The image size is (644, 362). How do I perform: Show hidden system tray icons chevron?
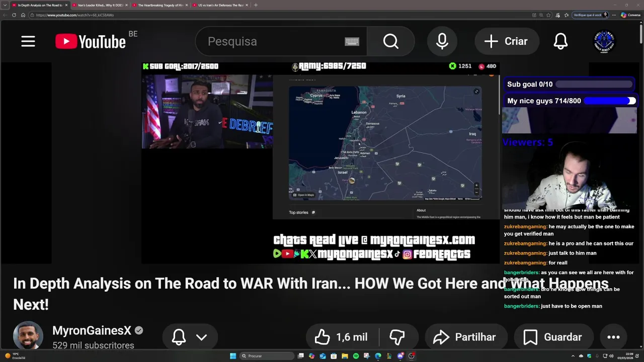pyautogui.click(x=573, y=356)
